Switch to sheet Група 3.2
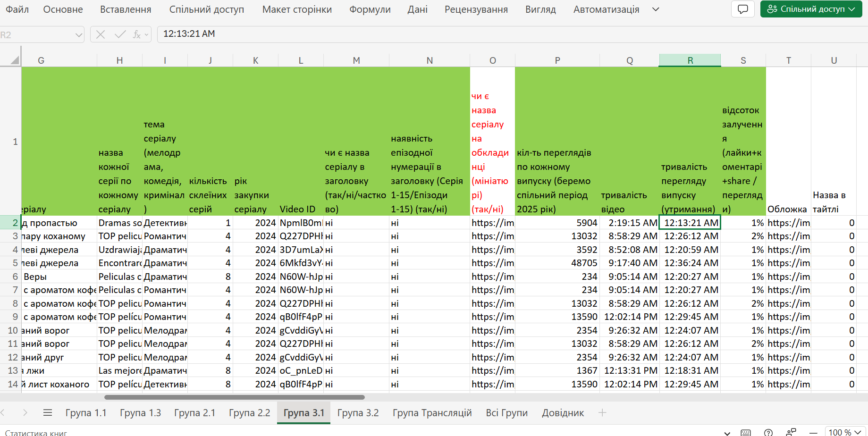 (358, 413)
